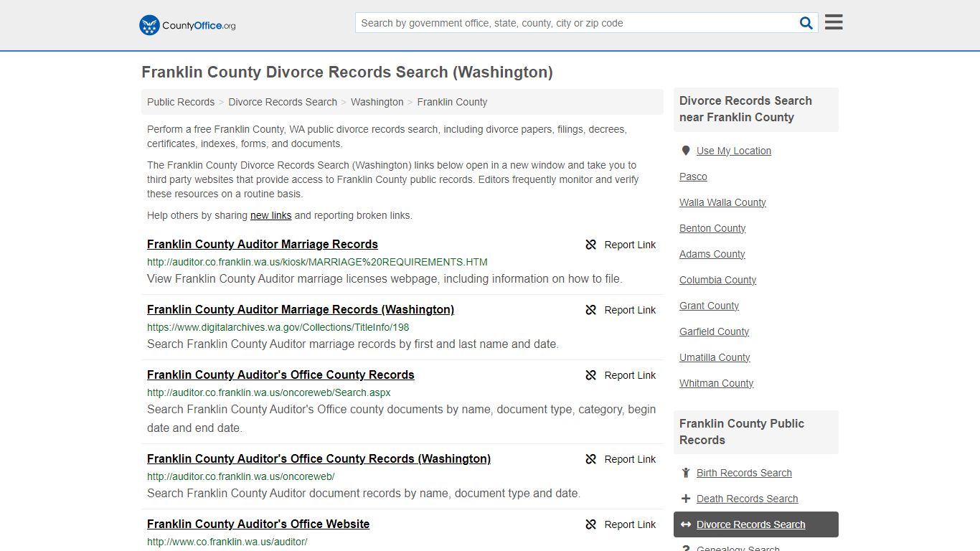
Task: Open the hamburger menu
Action: click(x=834, y=22)
